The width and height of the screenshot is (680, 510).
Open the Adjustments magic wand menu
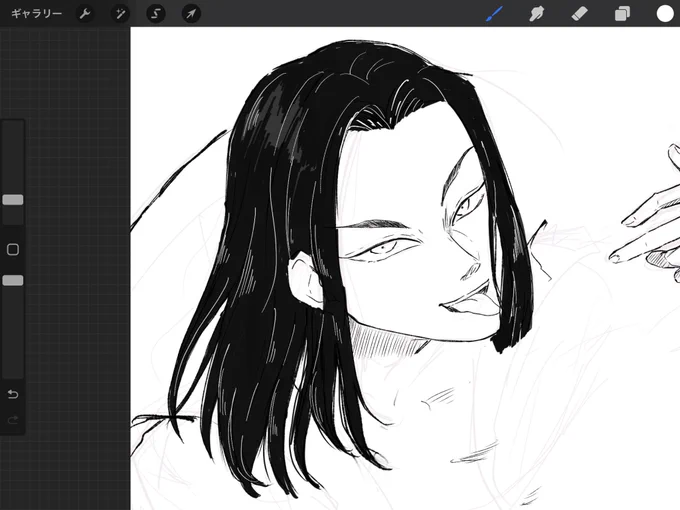point(120,14)
